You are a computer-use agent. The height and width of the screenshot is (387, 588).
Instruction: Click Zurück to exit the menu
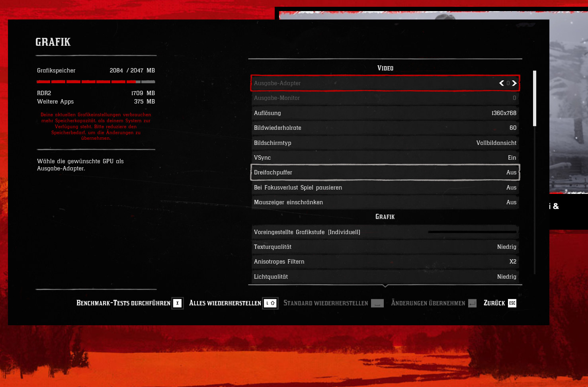click(494, 303)
